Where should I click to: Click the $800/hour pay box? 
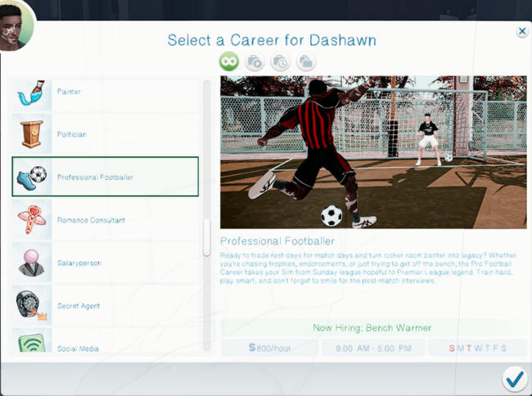[270, 348]
